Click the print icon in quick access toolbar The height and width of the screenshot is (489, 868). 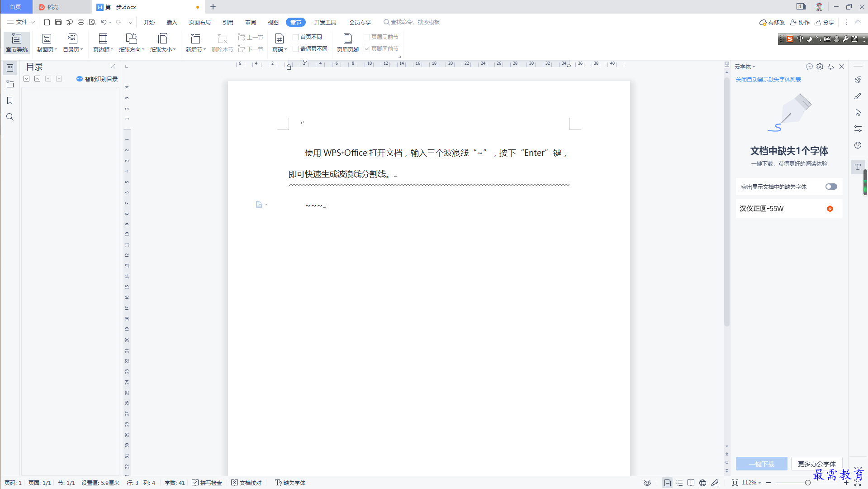coord(81,22)
